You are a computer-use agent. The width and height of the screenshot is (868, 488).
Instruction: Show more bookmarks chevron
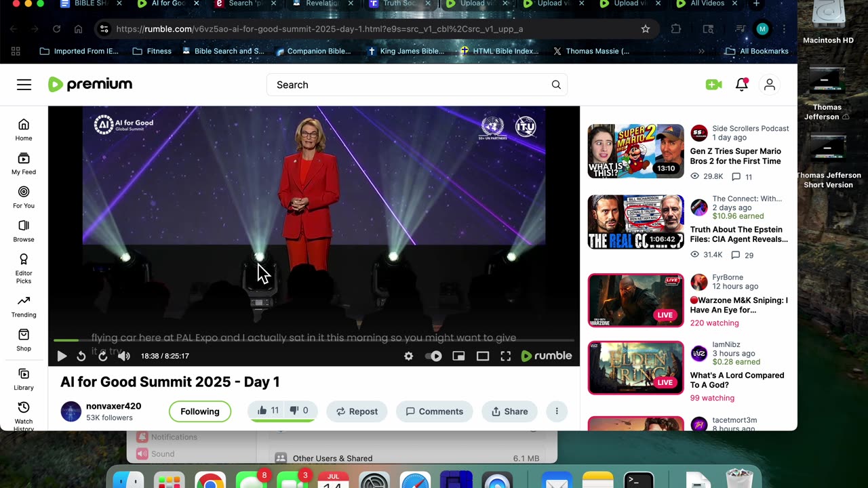point(701,51)
